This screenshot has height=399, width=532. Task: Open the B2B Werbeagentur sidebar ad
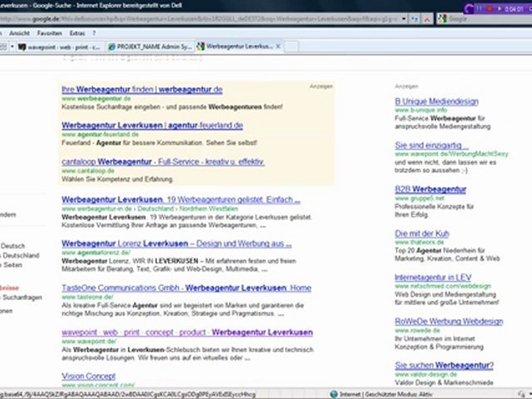[x=431, y=190]
